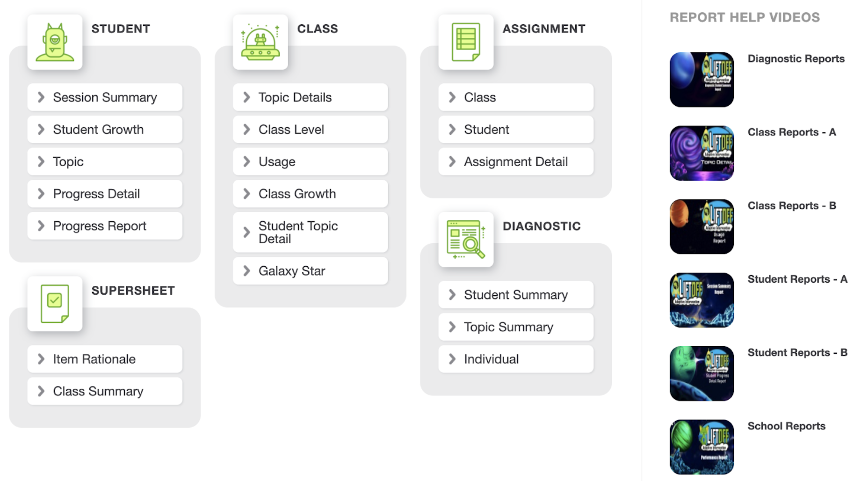
Task: Click the Diagnostic magnifier icon
Action: coord(466,240)
